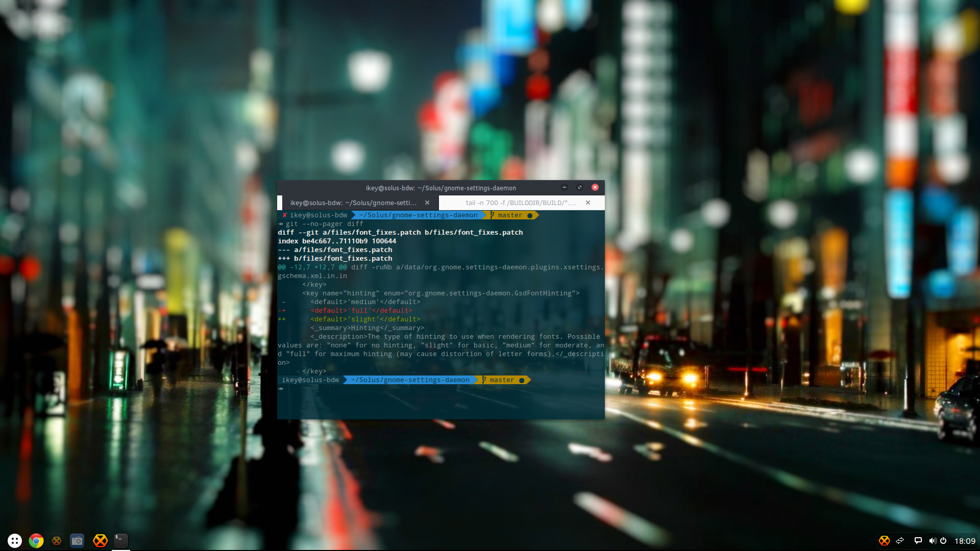This screenshot has height=551, width=980.
Task: Click the red 'full' default line
Action: [361, 311]
